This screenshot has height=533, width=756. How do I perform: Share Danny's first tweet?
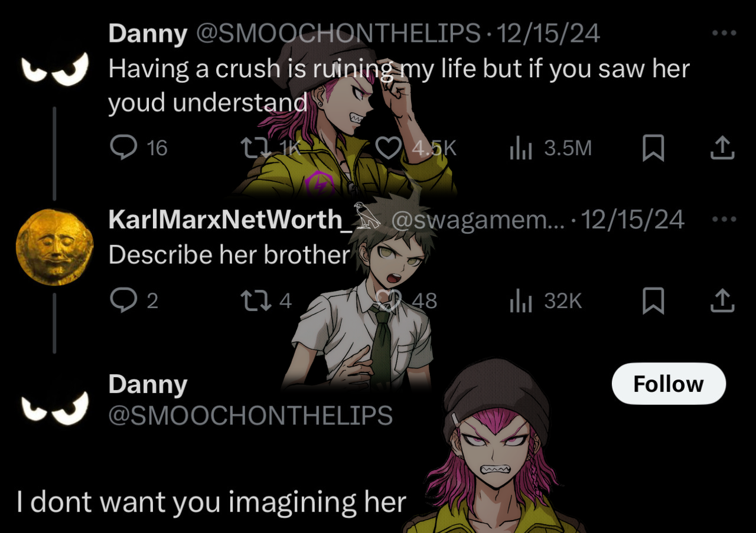pyautogui.click(x=722, y=148)
